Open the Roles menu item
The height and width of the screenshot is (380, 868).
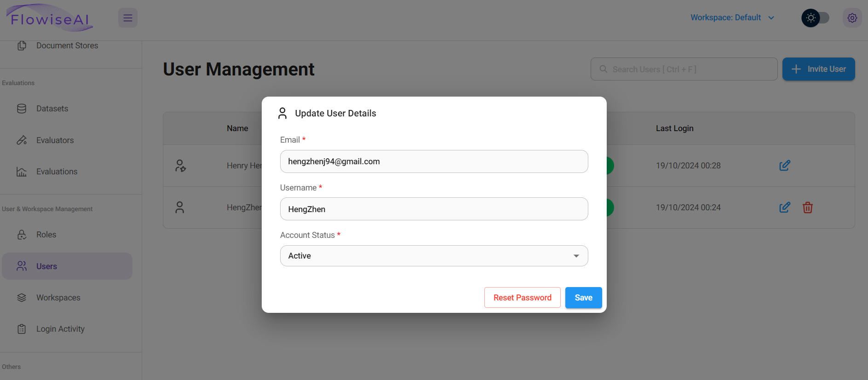tap(46, 235)
